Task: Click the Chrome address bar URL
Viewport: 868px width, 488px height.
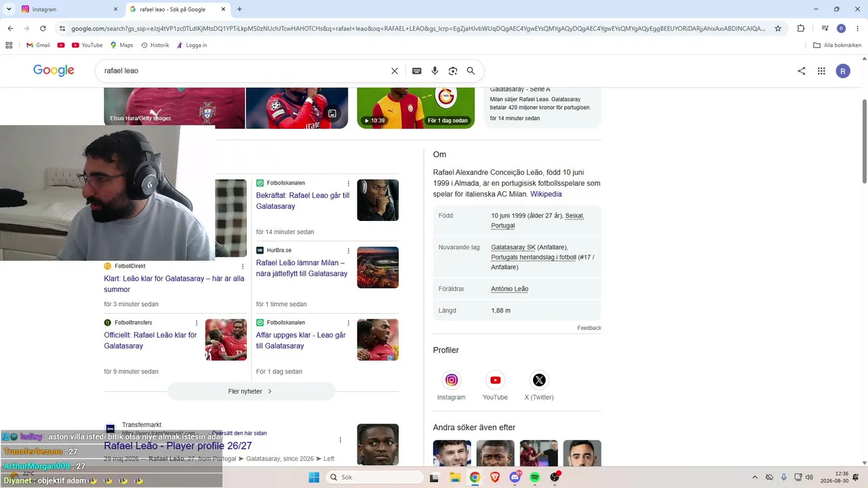Action: tap(418, 28)
